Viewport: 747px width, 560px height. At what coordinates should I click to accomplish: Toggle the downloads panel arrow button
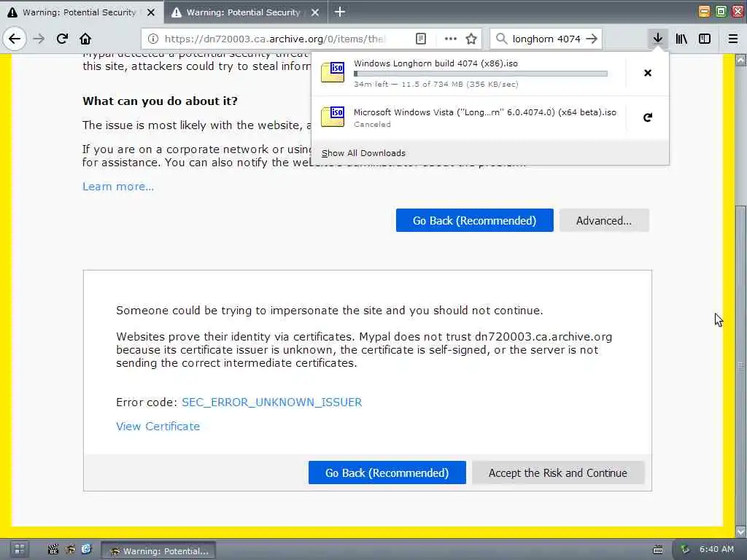pyautogui.click(x=657, y=39)
